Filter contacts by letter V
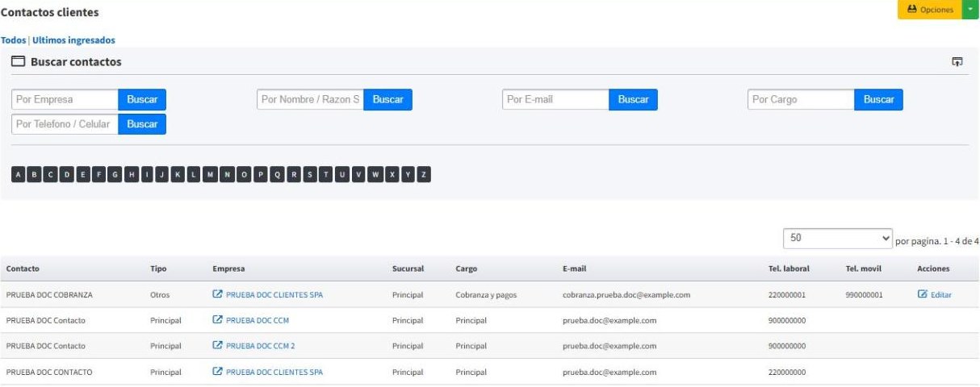The width and height of the screenshot is (980, 387). 358,174
